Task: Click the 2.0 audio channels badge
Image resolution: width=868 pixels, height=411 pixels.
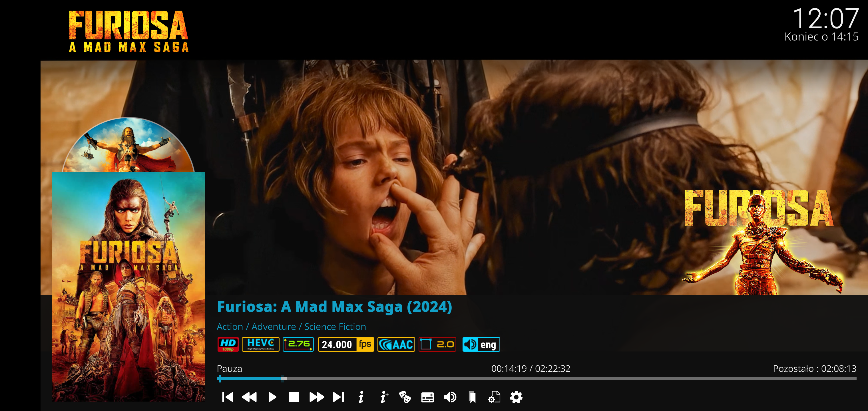Action: click(x=437, y=344)
